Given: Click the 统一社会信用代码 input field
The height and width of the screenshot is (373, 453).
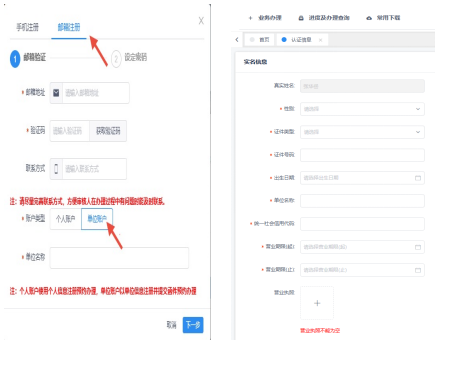Looking at the screenshot, I should (x=362, y=224).
